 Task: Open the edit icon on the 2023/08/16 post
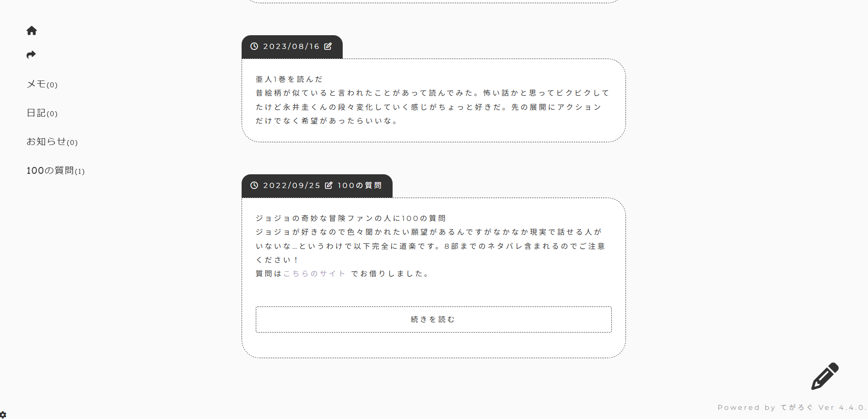(x=328, y=46)
